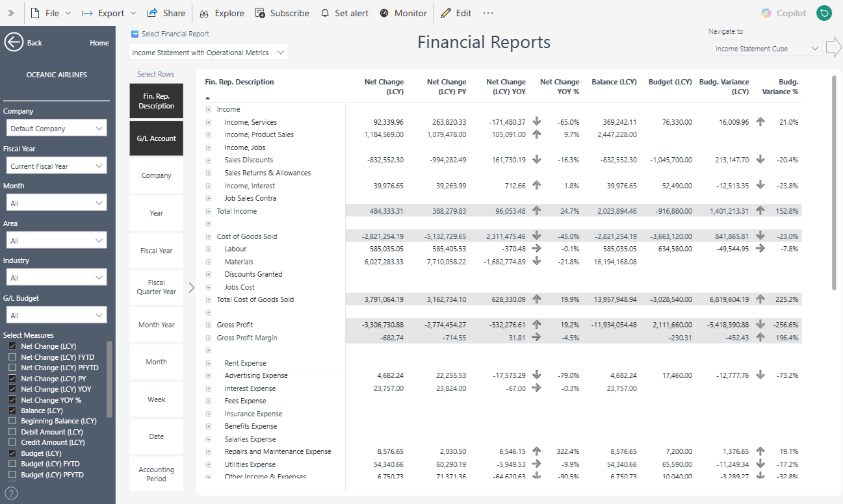The width and height of the screenshot is (843, 504).
Task: Click the navigate arrow beside Income Statement Cube
Action: click(833, 47)
